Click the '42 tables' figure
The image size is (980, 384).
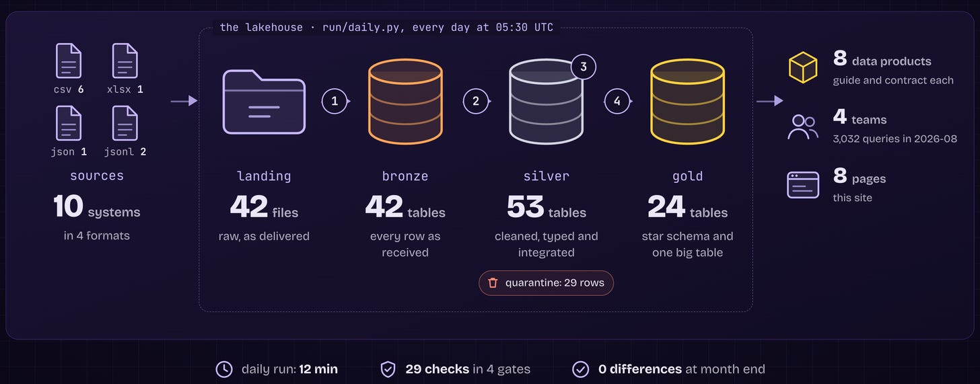click(x=405, y=207)
